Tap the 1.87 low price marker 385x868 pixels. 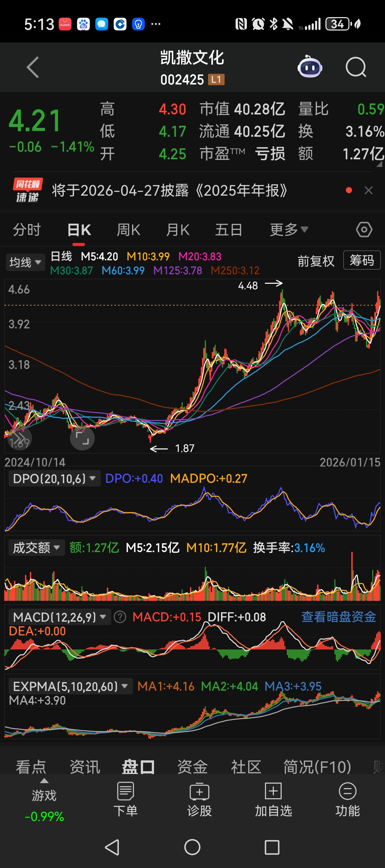point(185,448)
